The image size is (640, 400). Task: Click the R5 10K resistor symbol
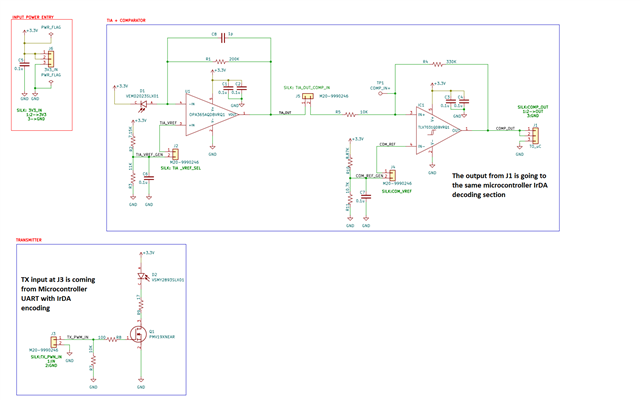[x=350, y=114]
